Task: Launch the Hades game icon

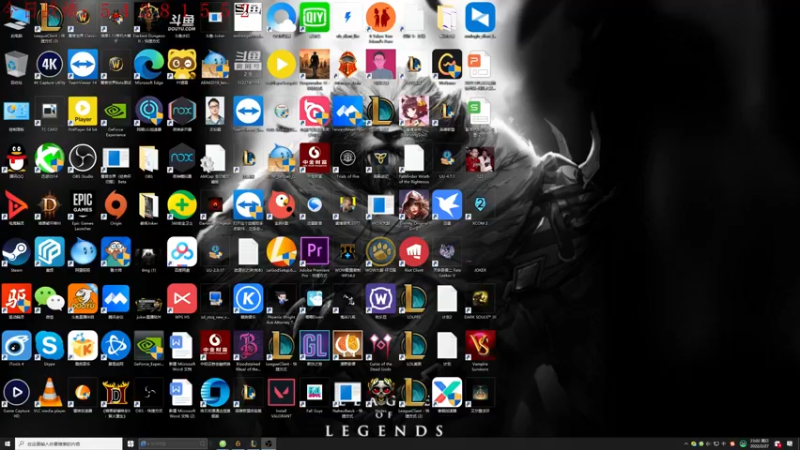Action: point(381,393)
